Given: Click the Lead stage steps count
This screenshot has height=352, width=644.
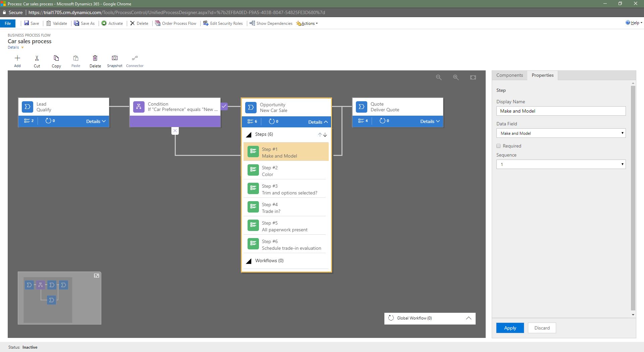Looking at the screenshot, I should [x=29, y=121].
